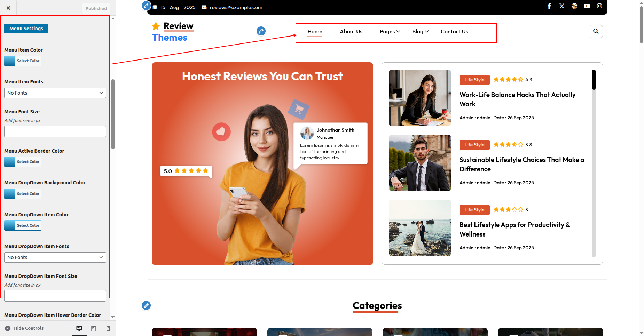The height and width of the screenshot is (336, 644).
Task: Click the search magnifier icon
Action: click(x=596, y=31)
